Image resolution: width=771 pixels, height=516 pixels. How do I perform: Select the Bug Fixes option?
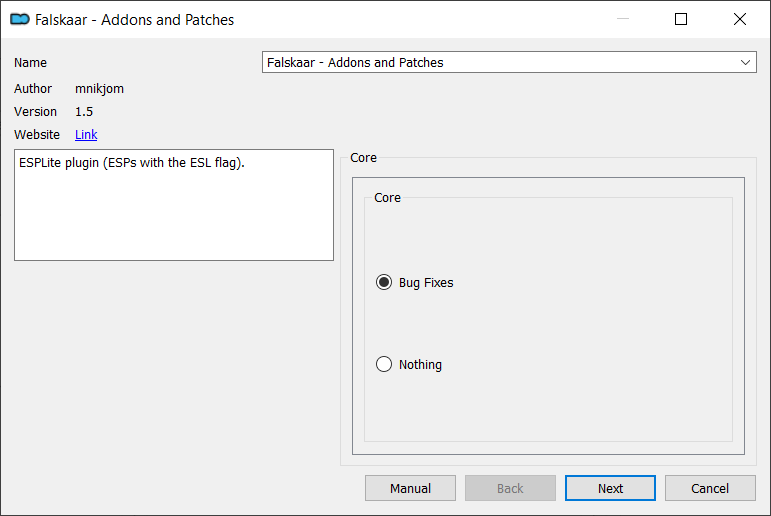tap(384, 282)
